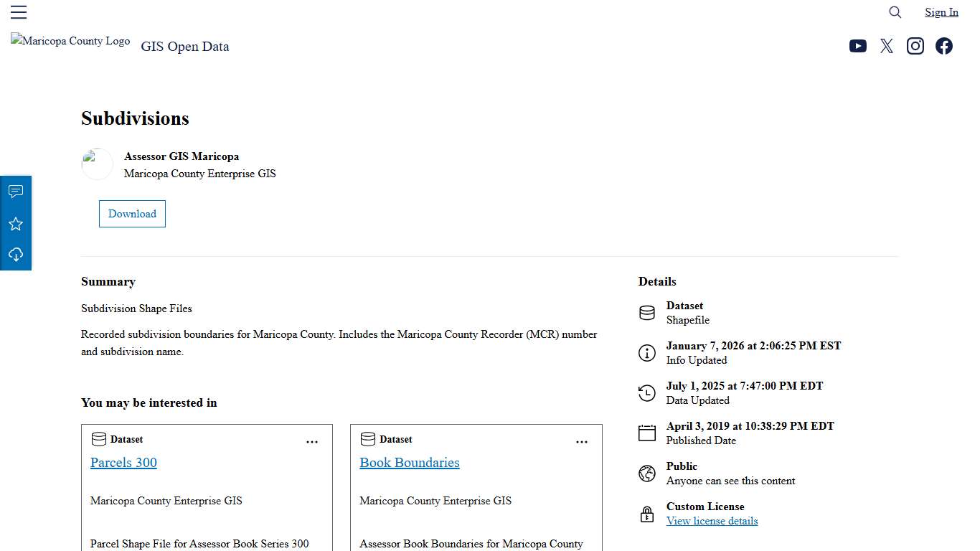Click the comment icon in left sidebar
Image resolution: width=980 pixels, height=551 pixels.
pos(16,192)
